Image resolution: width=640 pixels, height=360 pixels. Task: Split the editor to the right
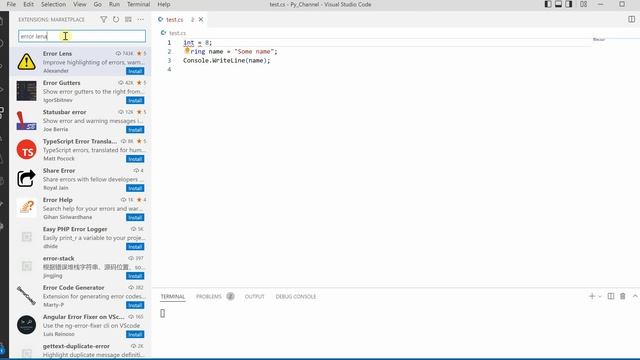(x=631, y=20)
